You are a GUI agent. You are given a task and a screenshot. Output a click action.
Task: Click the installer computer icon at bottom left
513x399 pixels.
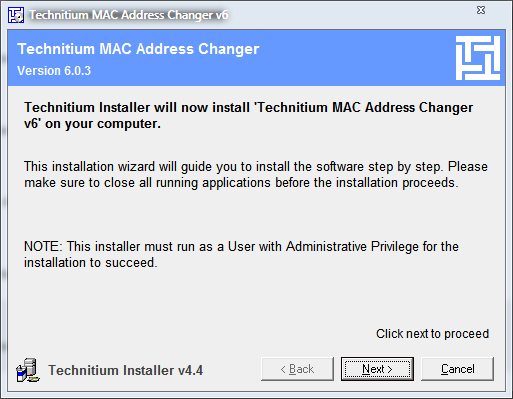pyautogui.click(x=28, y=370)
